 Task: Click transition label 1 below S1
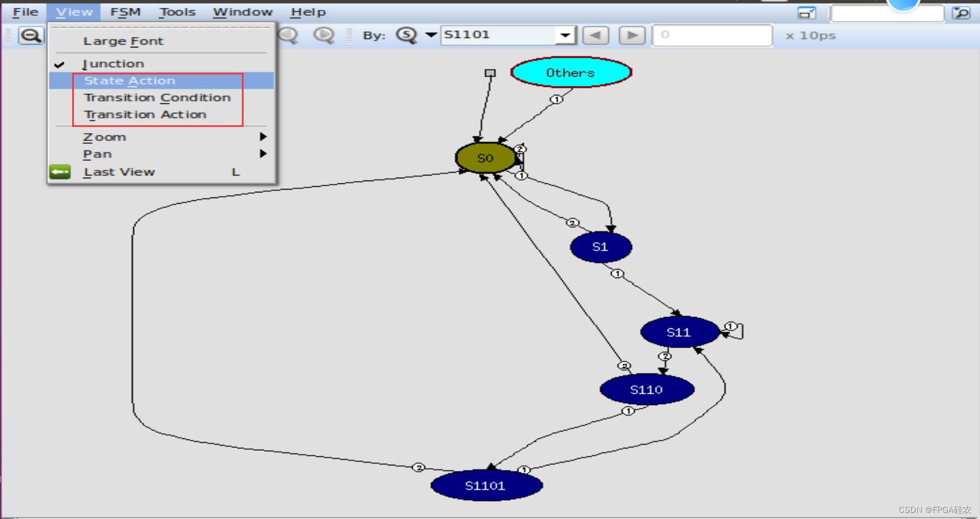point(617,274)
